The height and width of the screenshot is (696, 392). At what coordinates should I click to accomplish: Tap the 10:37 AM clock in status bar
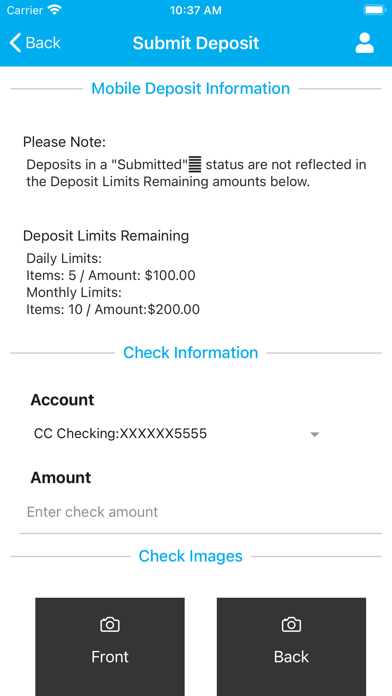tap(196, 11)
